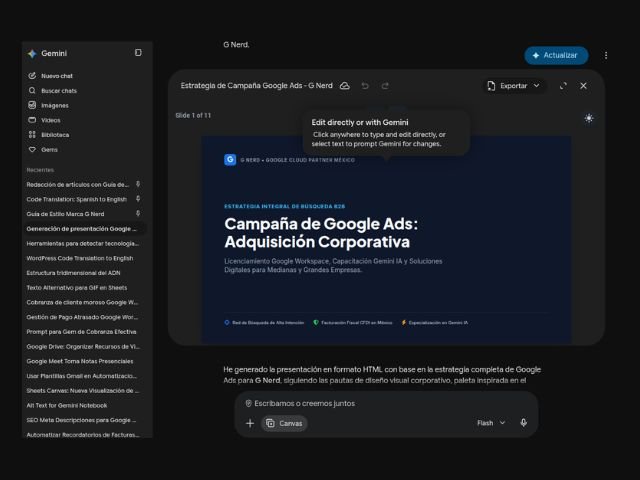This screenshot has height=480, width=640.
Task: Click the slide title Campaña de Google Ads
Action: (321, 233)
